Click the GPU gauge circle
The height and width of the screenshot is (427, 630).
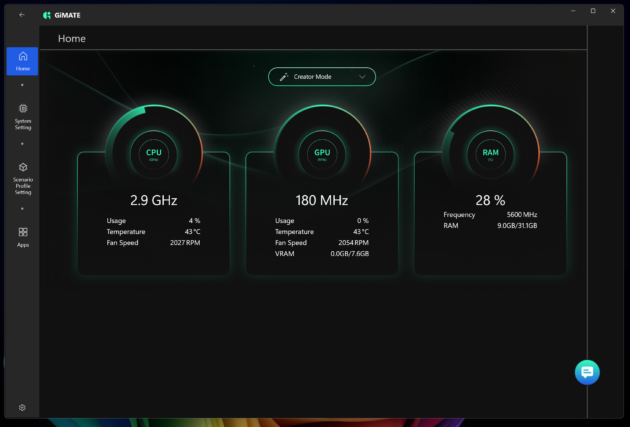point(322,153)
